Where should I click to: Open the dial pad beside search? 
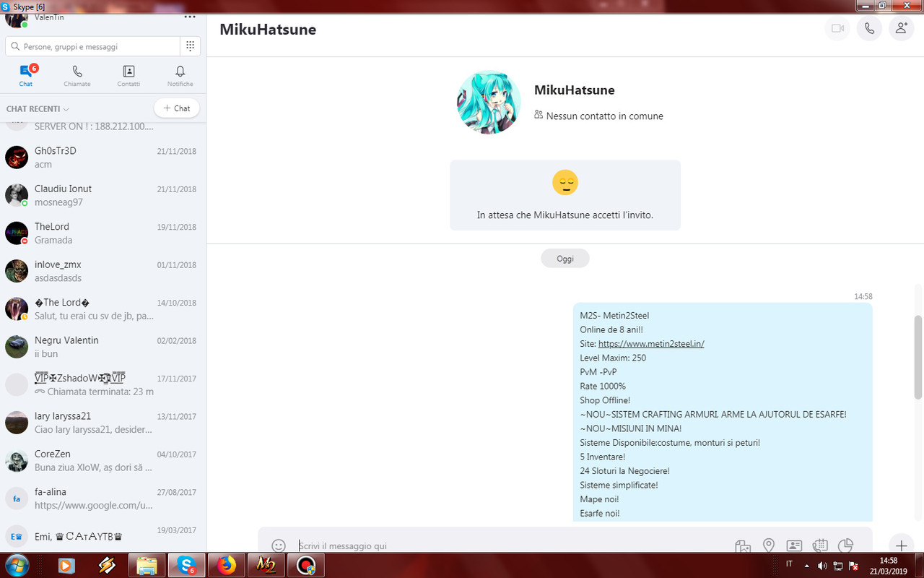(x=190, y=46)
